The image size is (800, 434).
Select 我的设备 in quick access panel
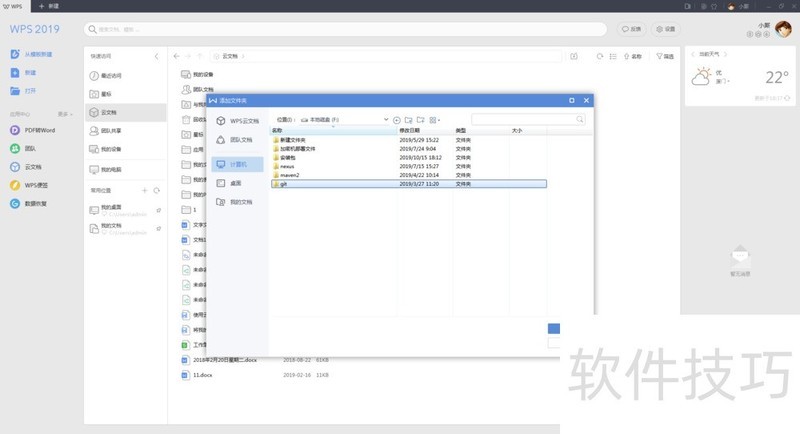106,149
